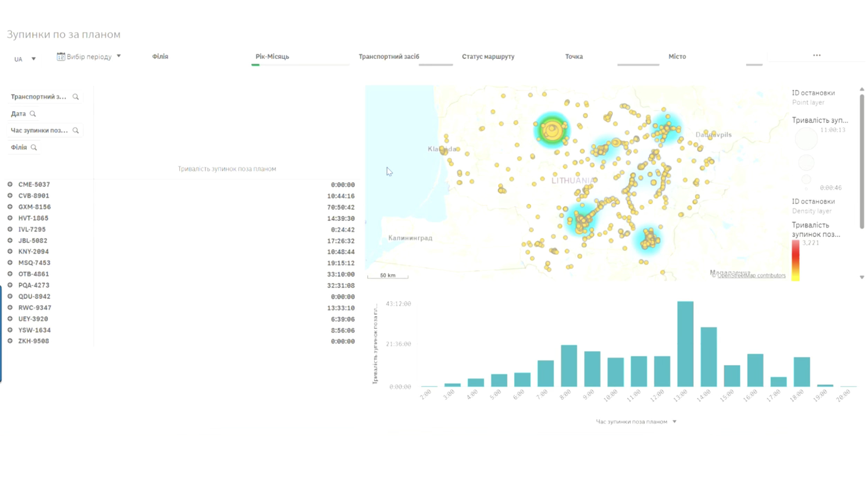
Task: Open the three-dots more filters menu
Action: point(817,55)
